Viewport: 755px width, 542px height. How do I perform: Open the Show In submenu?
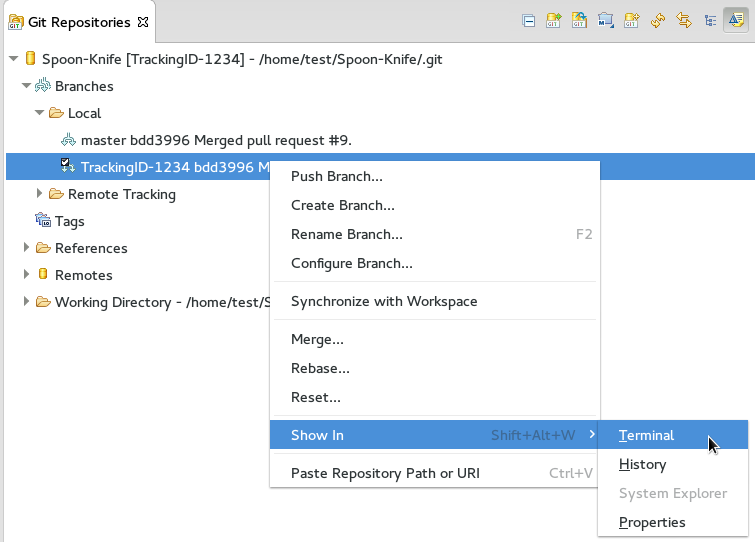(x=434, y=435)
